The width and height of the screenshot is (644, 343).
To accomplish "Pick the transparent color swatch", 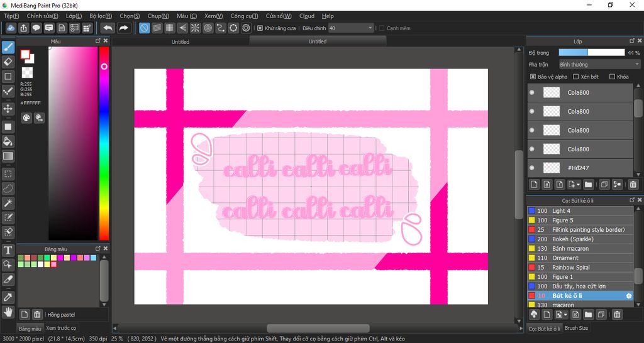I will 27,73.
